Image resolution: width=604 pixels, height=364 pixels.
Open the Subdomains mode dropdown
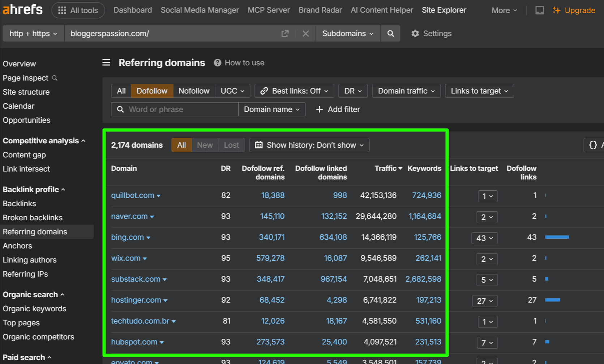click(347, 33)
